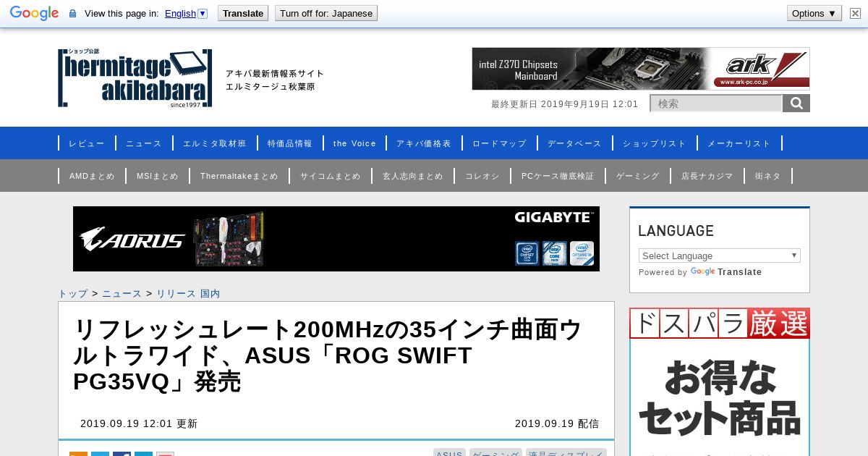
Task: Open the translate Options menu
Action: click(x=814, y=13)
